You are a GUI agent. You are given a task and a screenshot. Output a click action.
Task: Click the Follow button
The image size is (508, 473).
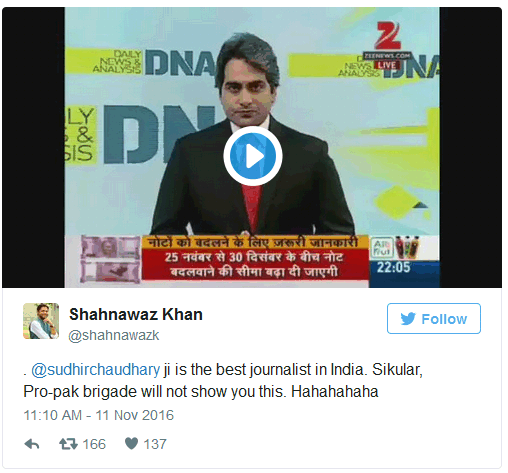click(434, 318)
